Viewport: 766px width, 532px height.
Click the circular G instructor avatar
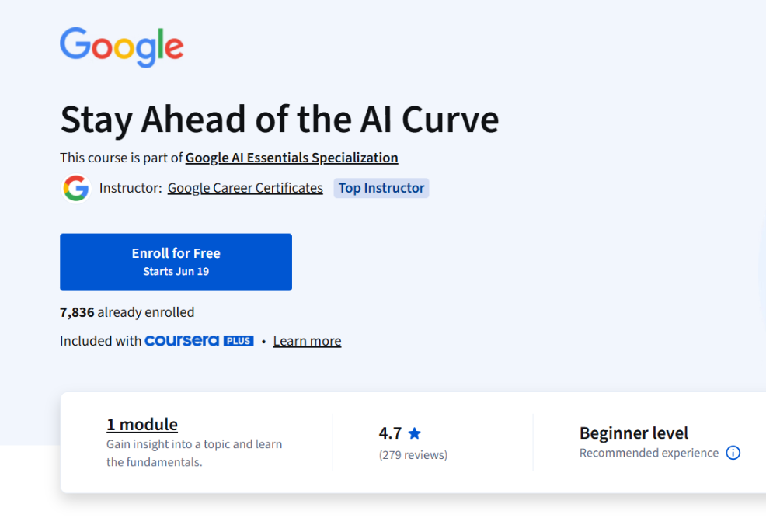point(75,188)
